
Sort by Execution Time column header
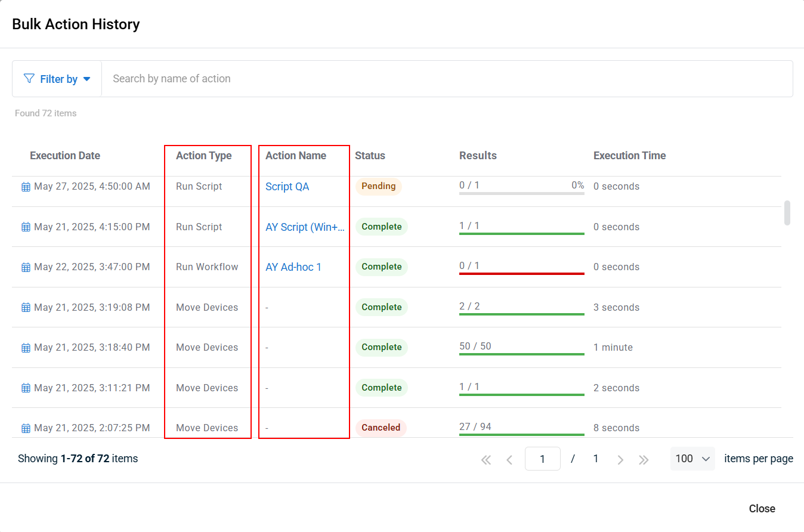pyautogui.click(x=629, y=156)
